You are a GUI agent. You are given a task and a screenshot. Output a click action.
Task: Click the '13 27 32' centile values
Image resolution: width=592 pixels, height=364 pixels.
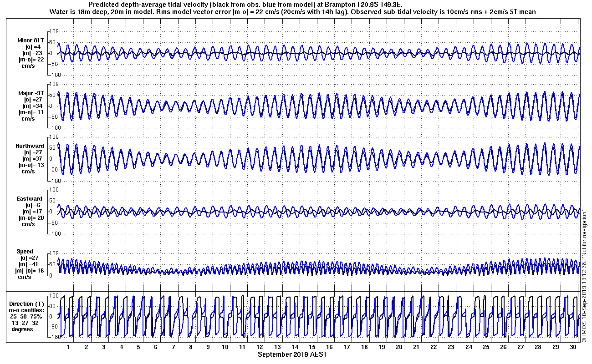(26, 323)
